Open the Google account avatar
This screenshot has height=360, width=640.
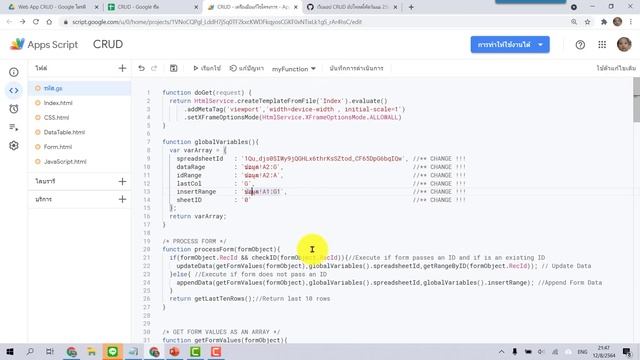pos(624,44)
